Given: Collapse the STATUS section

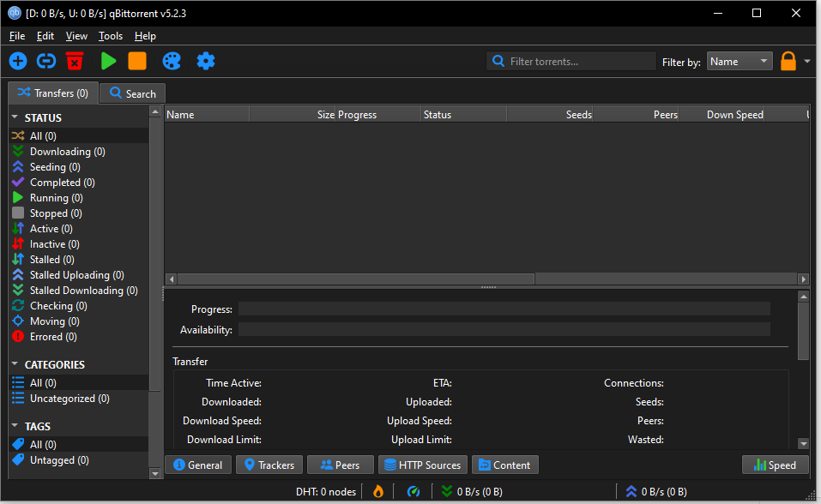Looking at the screenshot, I should tap(15, 117).
